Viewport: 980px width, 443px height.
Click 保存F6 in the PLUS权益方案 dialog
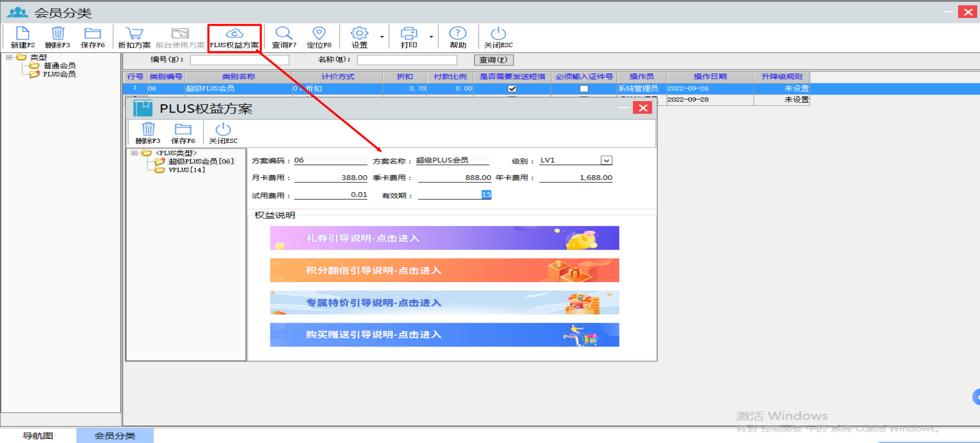point(183,131)
